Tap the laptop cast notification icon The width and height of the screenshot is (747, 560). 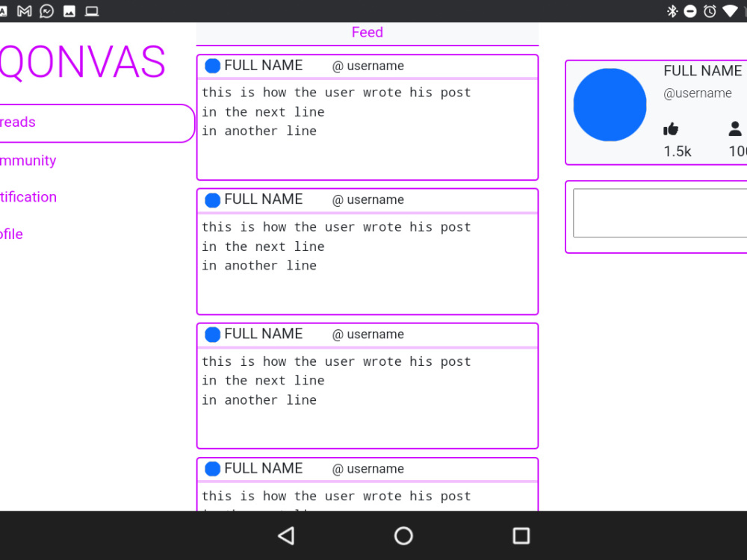tap(91, 11)
